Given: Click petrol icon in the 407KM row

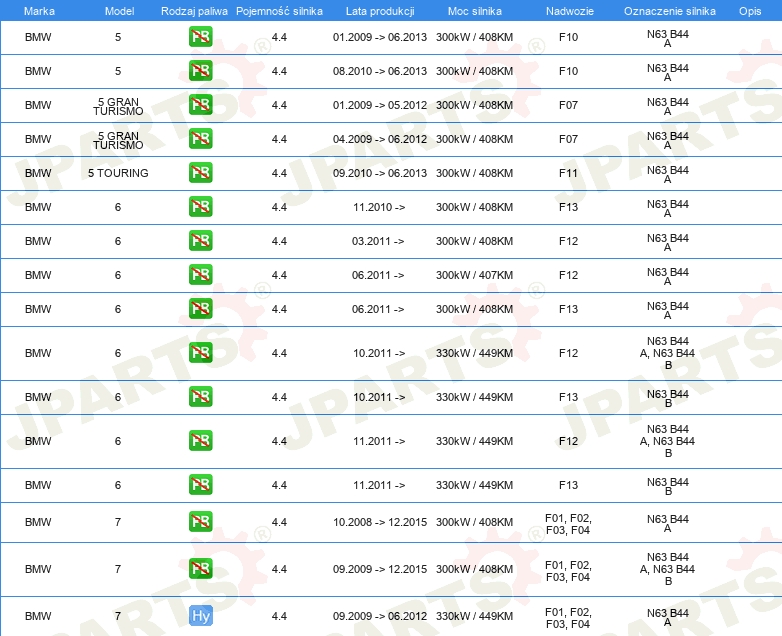Looking at the screenshot, I should (200, 274).
